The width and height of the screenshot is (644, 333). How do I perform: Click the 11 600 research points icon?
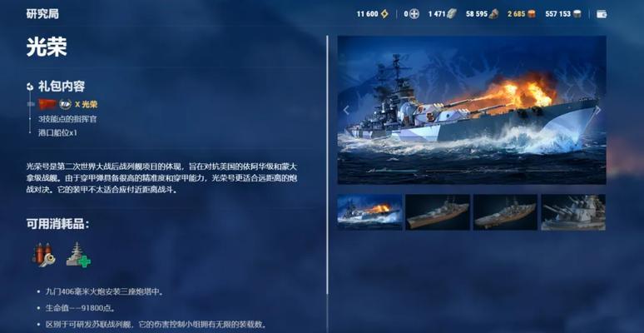click(x=384, y=14)
